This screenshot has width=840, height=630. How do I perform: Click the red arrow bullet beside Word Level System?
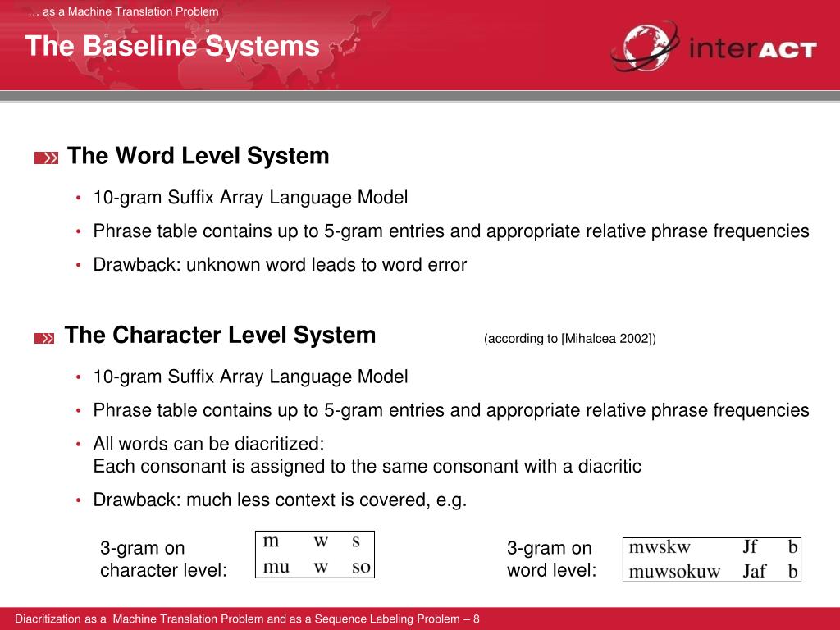tap(46, 158)
